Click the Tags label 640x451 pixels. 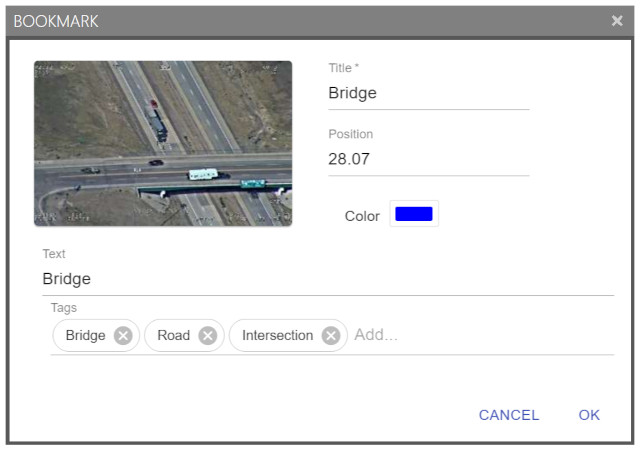(x=64, y=308)
